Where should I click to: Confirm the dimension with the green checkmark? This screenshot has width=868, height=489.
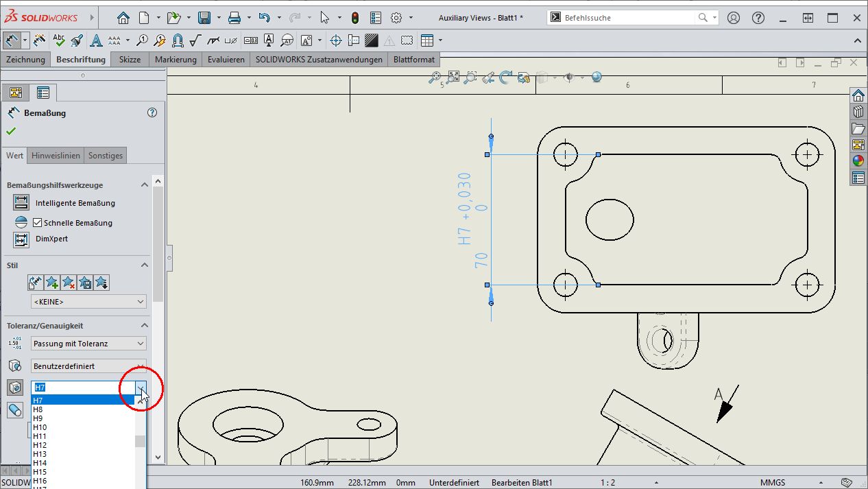[11, 131]
